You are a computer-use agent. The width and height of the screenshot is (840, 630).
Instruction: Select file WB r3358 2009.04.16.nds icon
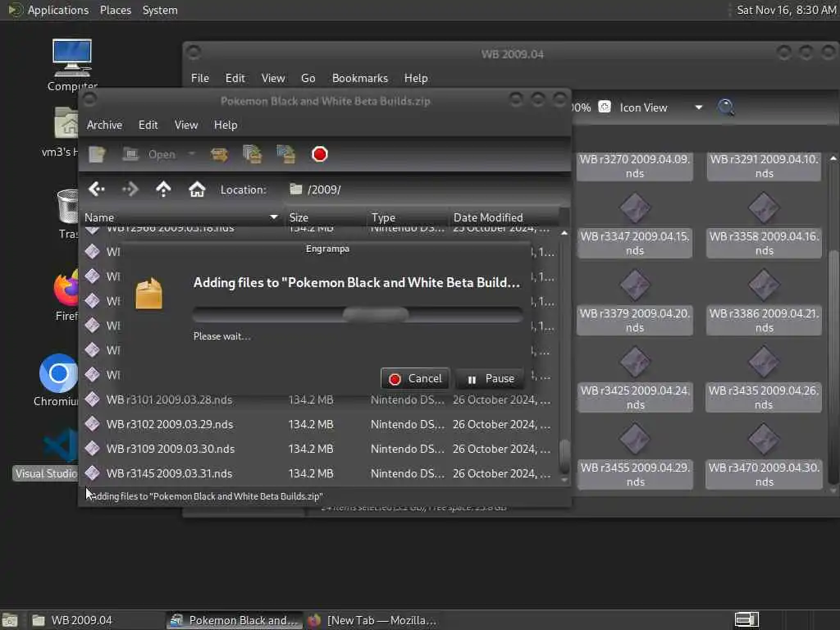(x=764, y=208)
